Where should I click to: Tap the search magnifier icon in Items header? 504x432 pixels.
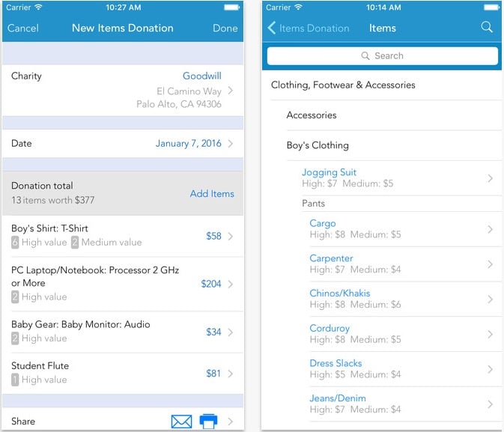(x=487, y=27)
